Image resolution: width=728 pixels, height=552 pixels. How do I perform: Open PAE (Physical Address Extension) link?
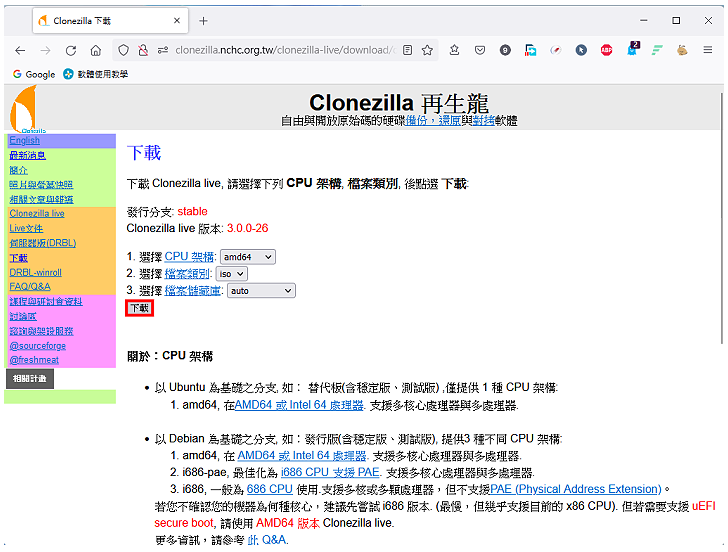576,489
